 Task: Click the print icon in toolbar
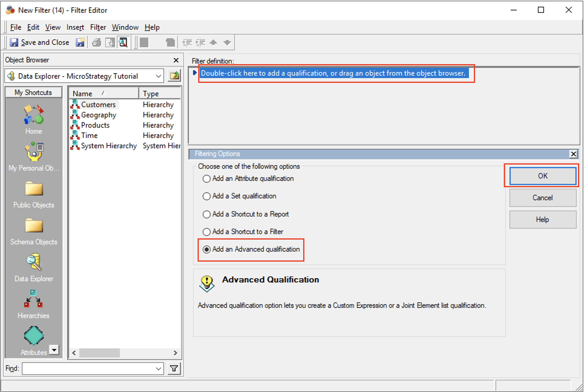97,42
